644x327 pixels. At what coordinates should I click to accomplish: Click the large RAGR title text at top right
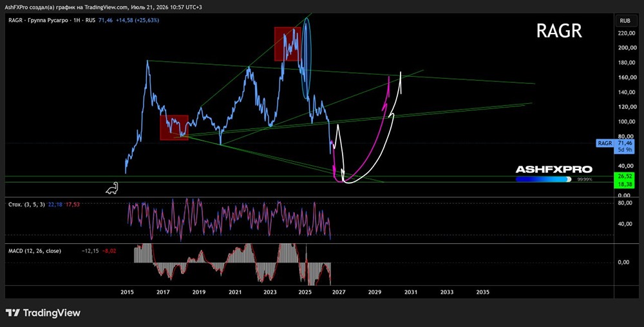point(559,31)
